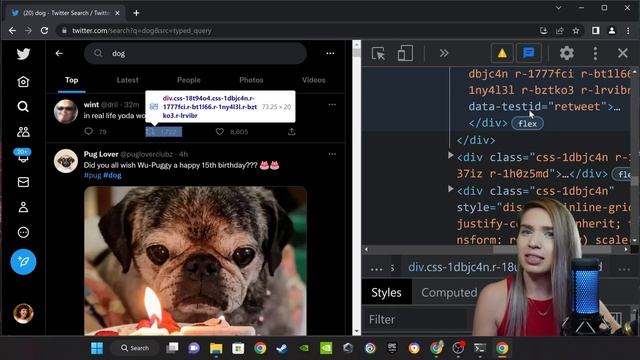Open the Pug Lover name link
The height and width of the screenshot is (360, 640).
(x=101, y=154)
